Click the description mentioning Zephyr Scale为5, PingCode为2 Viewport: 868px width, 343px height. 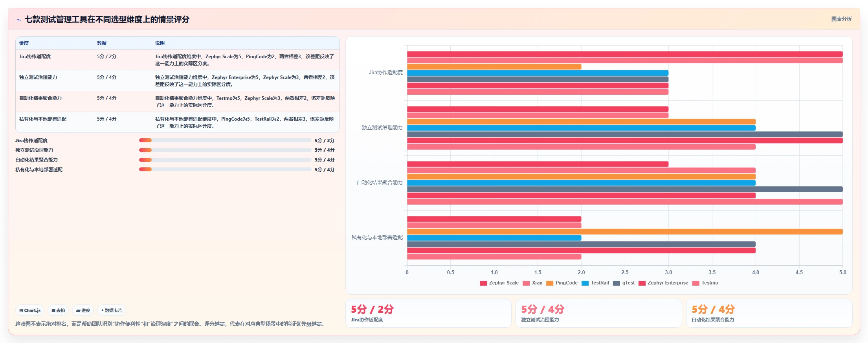[244, 60]
